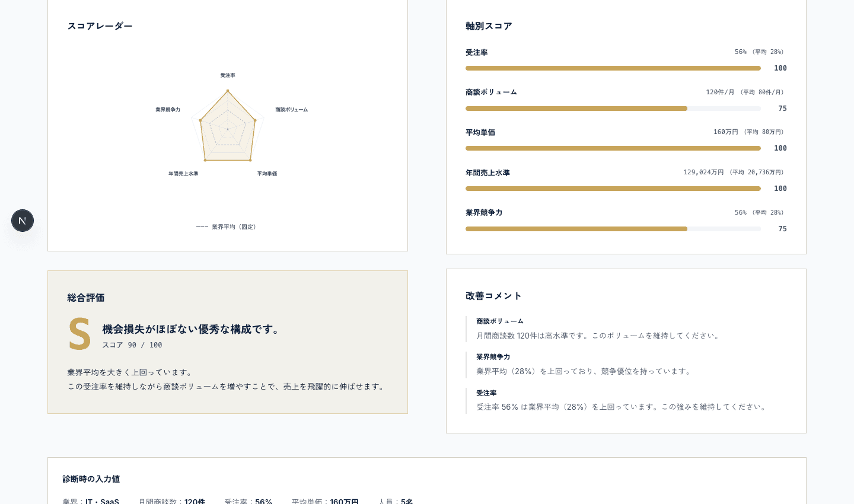Screen dimensions: 854x504
Task: Click the 160万円 (平均 80万円) value
Action: coord(750,132)
